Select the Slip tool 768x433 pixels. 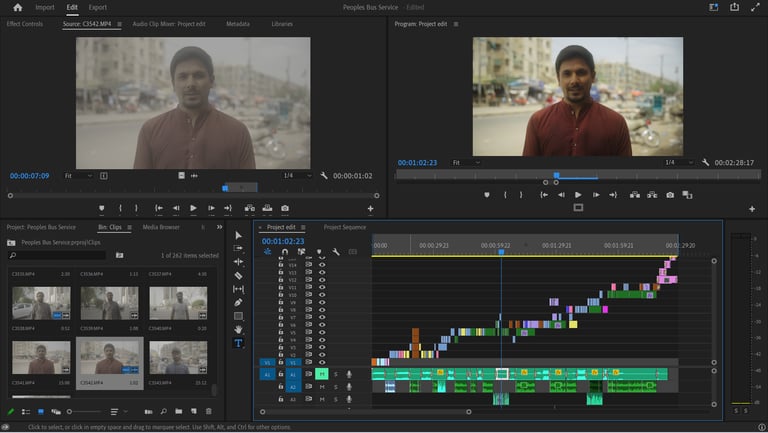tap(238, 289)
